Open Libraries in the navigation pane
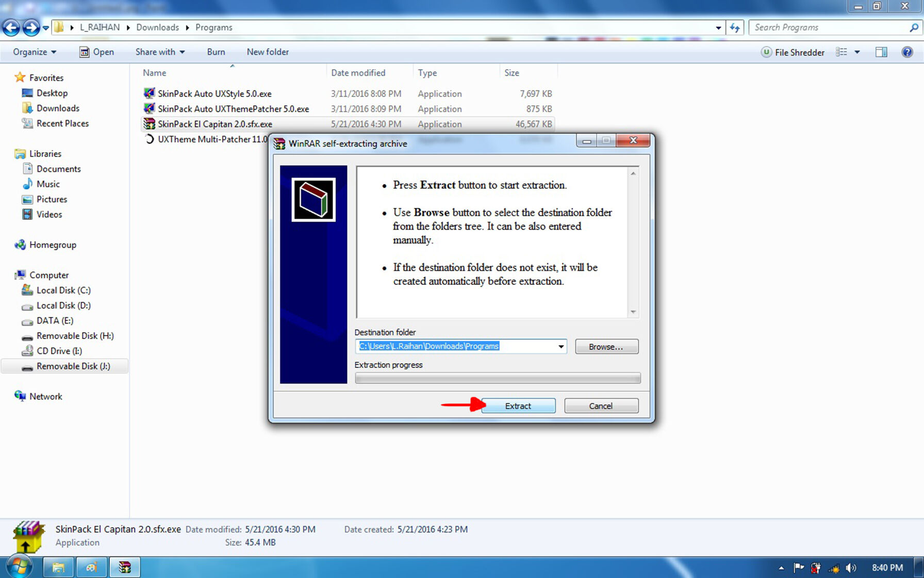This screenshot has height=578, width=924. tap(45, 154)
